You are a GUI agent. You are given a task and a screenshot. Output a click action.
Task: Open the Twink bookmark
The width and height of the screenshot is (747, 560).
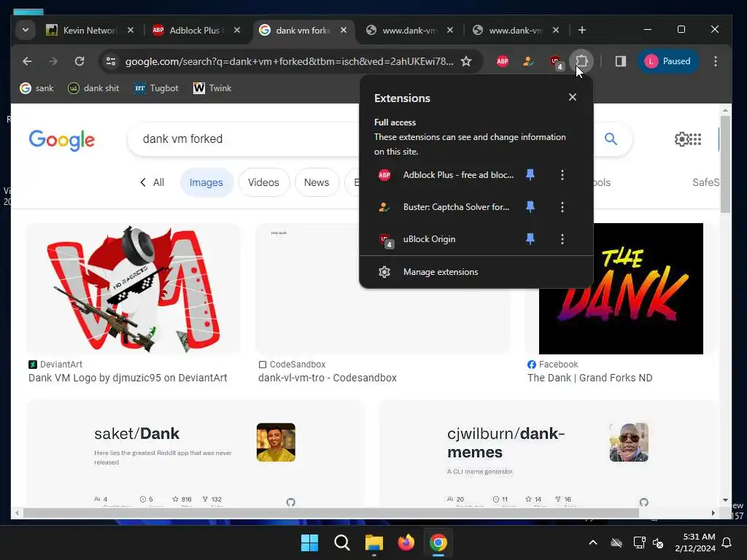[212, 88]
